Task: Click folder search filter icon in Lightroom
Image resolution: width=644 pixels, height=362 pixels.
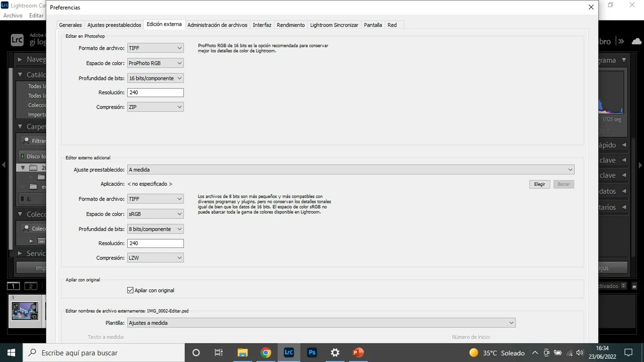Action: [26, 141]
